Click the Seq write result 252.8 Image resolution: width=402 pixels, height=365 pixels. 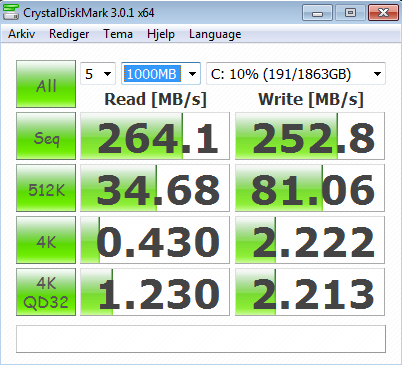[310, 136]
